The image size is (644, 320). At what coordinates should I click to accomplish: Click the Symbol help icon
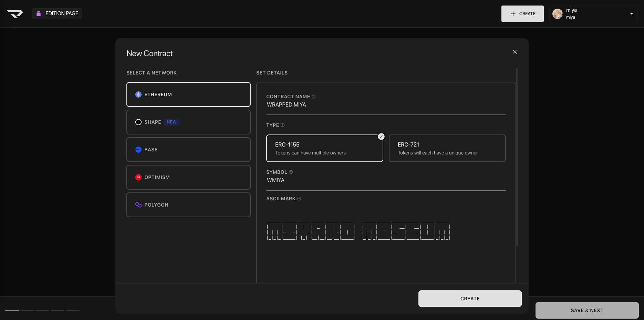coord(291,172)
